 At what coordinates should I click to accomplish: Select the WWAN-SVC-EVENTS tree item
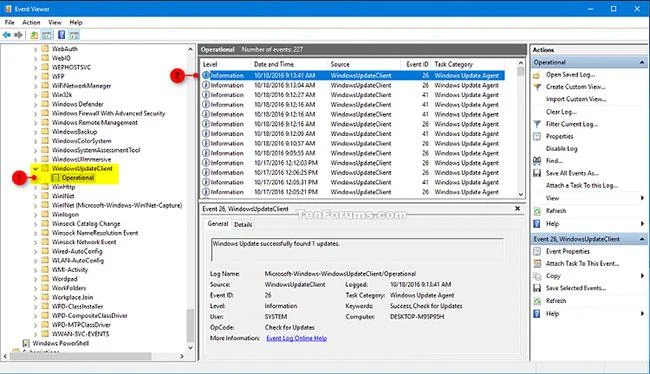pyautogui.click(x=80, y=334)
